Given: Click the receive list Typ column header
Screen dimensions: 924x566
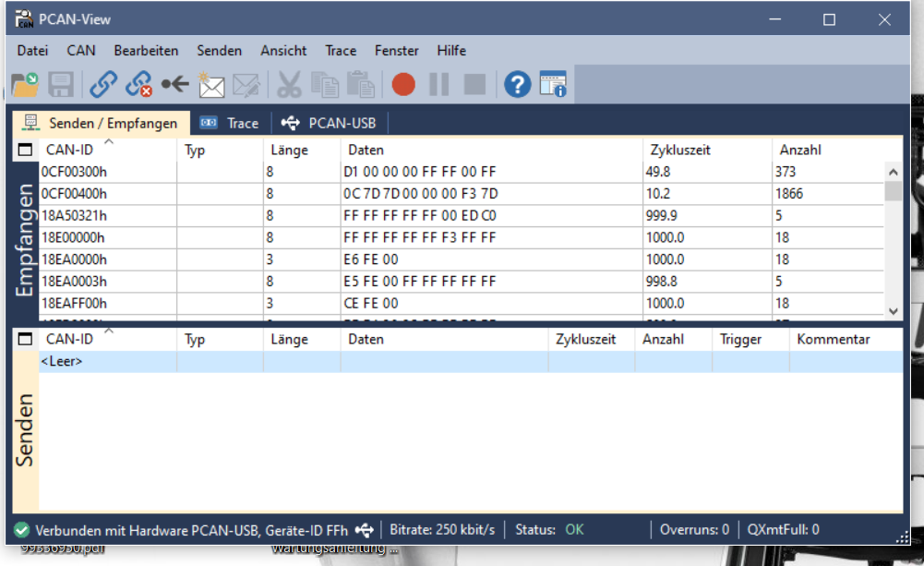Looking at the screenshot, I should [x=221, y=150].
